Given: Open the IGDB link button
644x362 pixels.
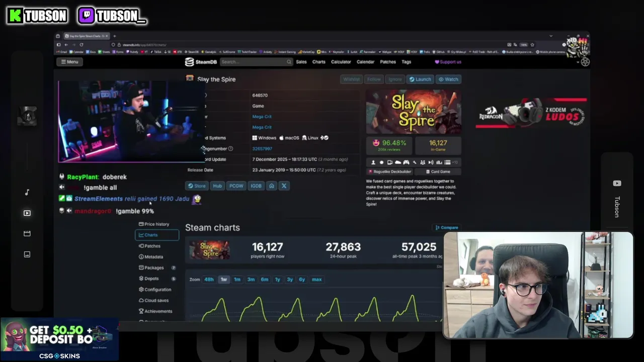Looking at the screenshot, I should [x=256, y=186].
